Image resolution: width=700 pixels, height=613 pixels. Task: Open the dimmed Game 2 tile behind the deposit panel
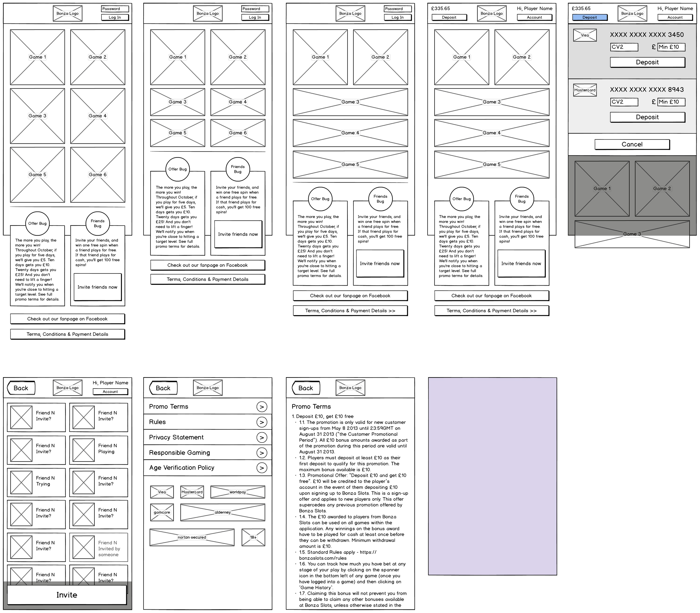coord(662,189)
